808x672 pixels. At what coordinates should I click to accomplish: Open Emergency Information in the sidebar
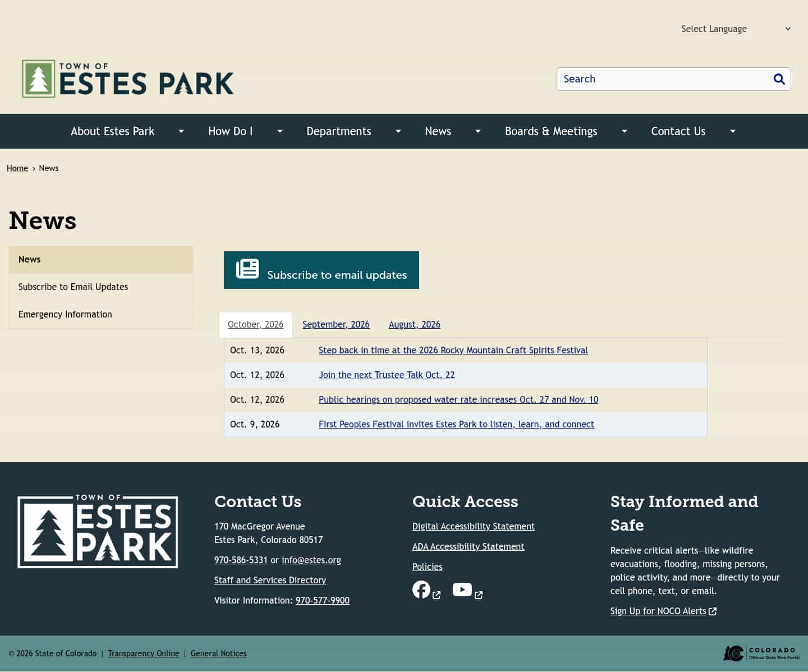click(101, 315)
